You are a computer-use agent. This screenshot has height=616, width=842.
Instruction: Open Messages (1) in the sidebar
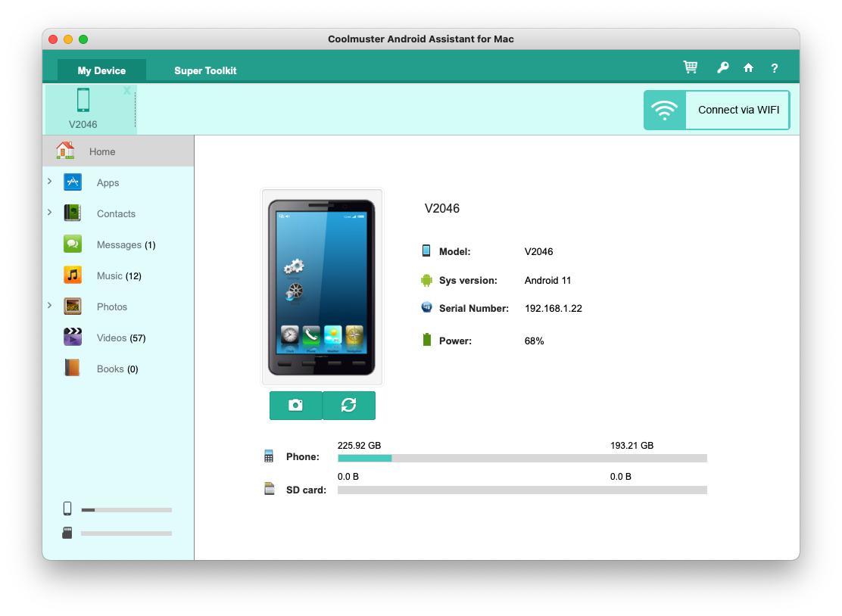[118, 244]
